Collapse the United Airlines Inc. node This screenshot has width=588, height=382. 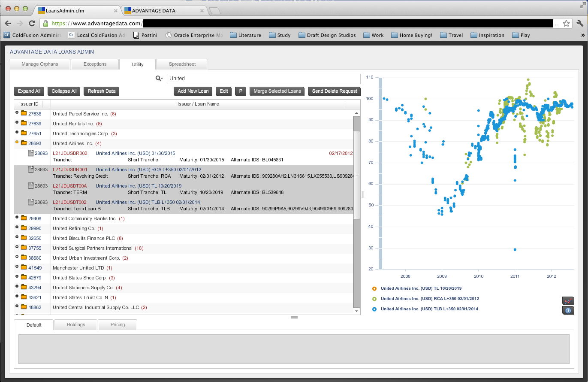[17, 142]
